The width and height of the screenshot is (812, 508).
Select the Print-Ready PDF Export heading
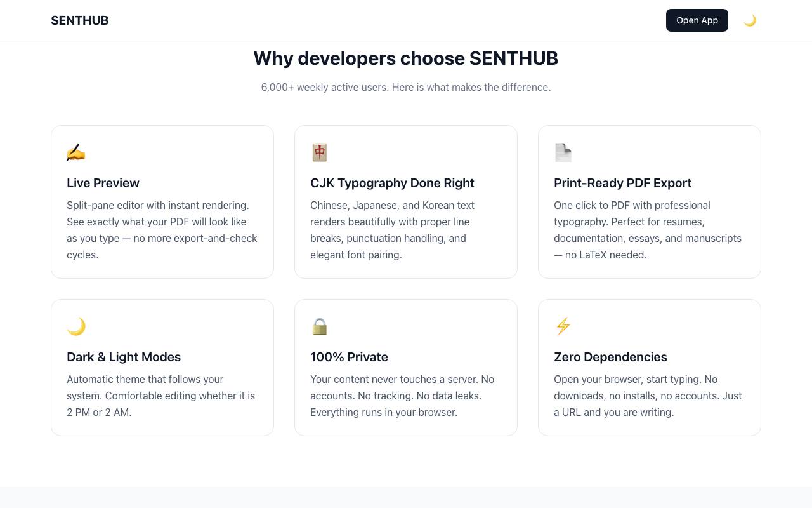622,183
